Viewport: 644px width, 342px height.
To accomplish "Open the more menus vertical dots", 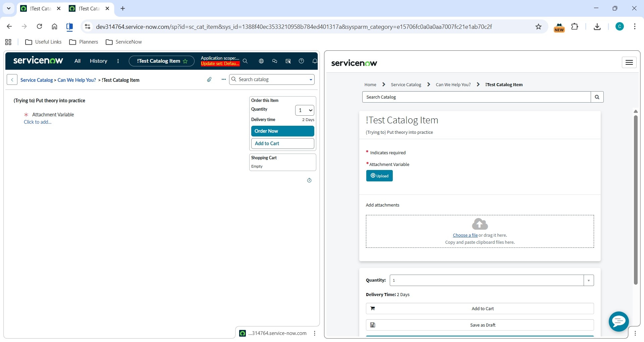I will [x=118, y=61].
